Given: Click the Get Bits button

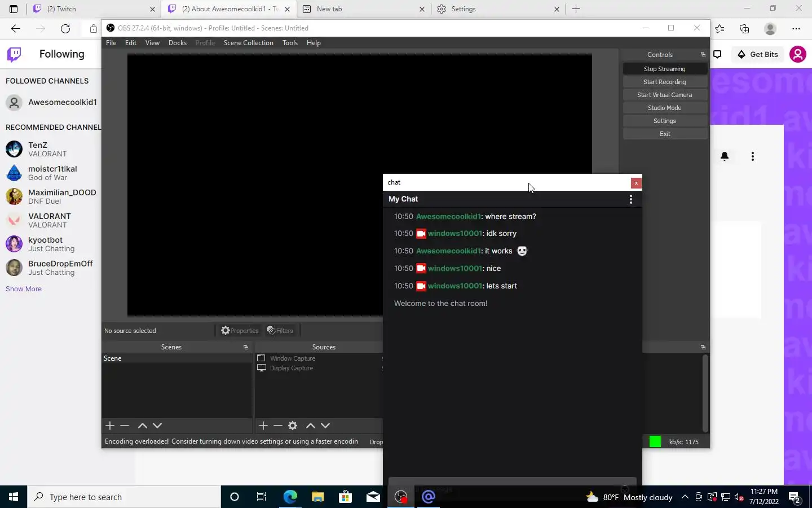Looking at the screenshot, I should [x=757, y=54].
